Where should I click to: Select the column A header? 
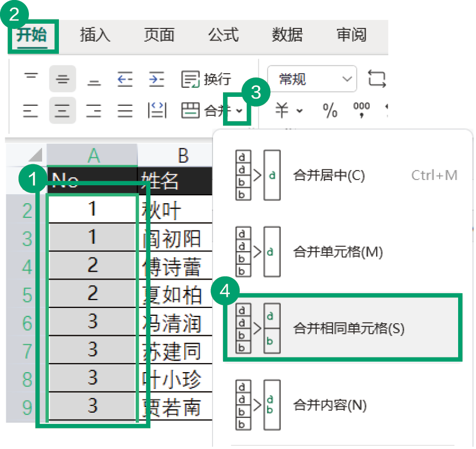point(93,155)
